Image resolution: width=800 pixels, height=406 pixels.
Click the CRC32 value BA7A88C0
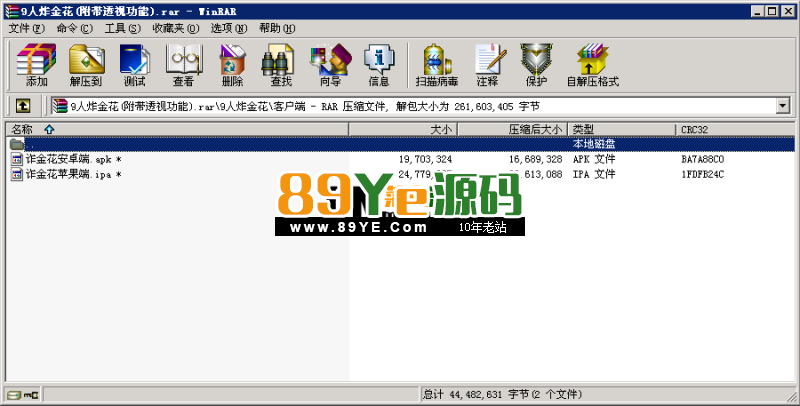[703, 159]
